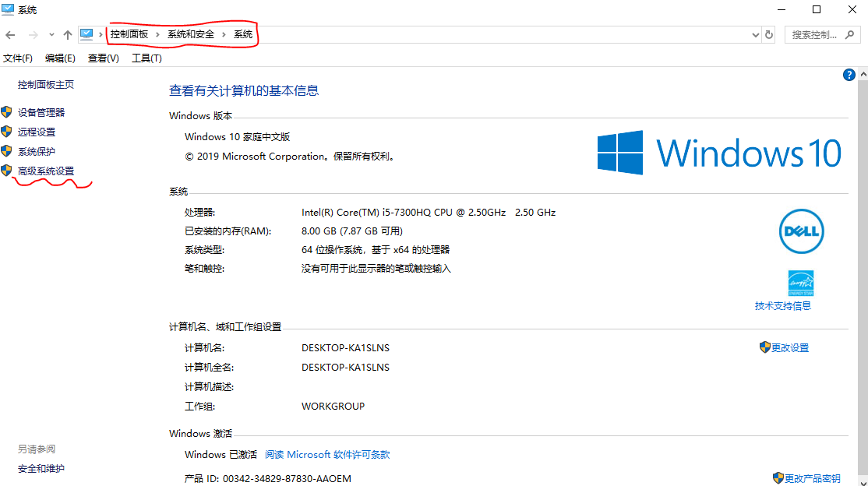Click the Back navigation arrow

point(10,35)
